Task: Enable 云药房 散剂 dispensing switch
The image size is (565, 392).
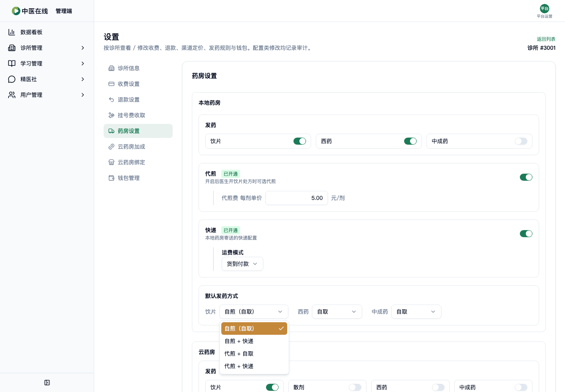Action: point(355,387)
